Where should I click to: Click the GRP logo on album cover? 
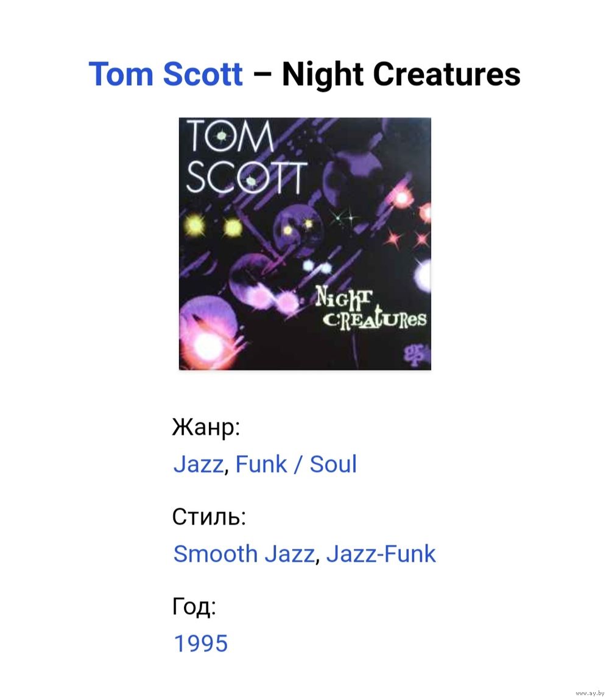(x=415, y=355)
